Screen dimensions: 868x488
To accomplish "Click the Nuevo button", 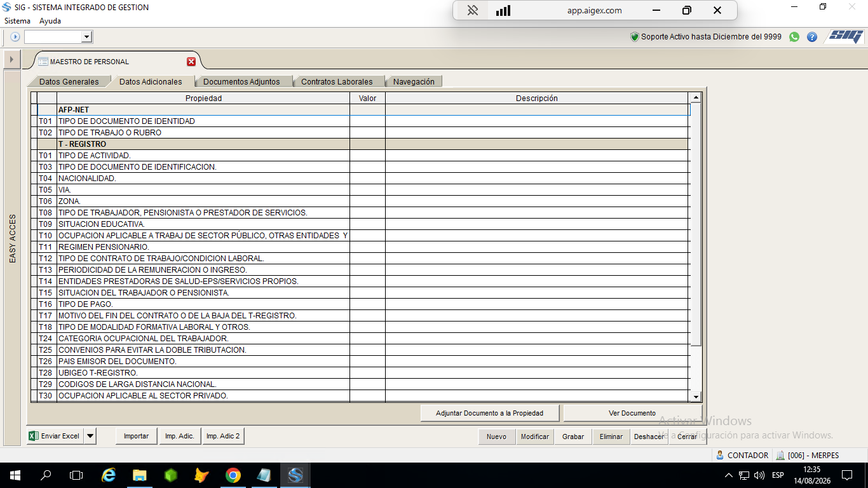I will (x=496, y=437).
